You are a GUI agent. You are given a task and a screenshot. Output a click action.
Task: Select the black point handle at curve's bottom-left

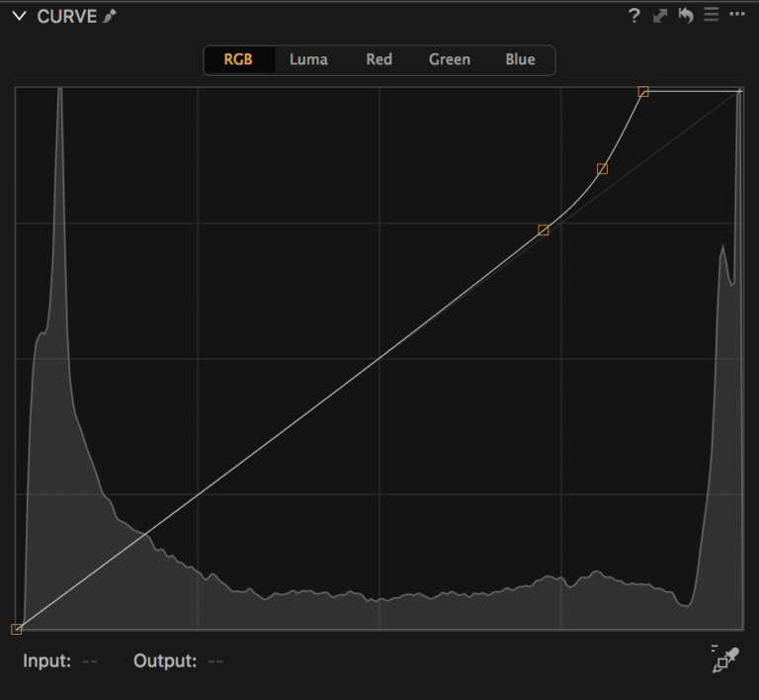(17, 629)
